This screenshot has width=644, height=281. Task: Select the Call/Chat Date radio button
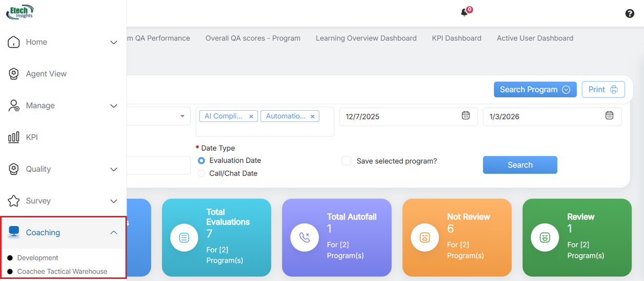point(202,173)
